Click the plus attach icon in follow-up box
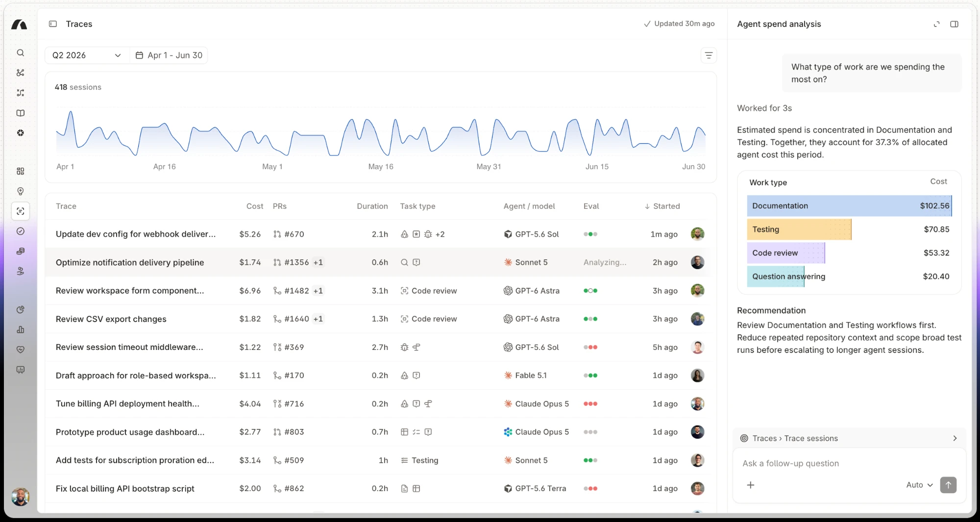 pyautogui.click(x=750, y=485)
